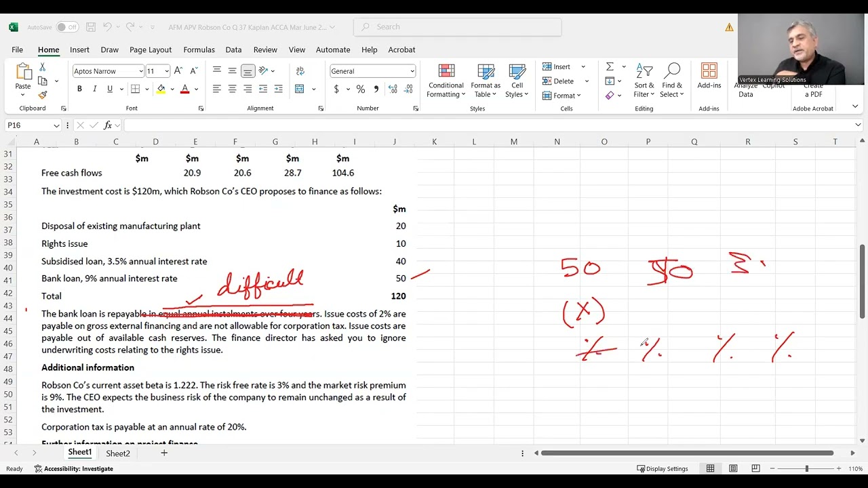
Task: Toggle Underline formatting
Action: [109, 89]
